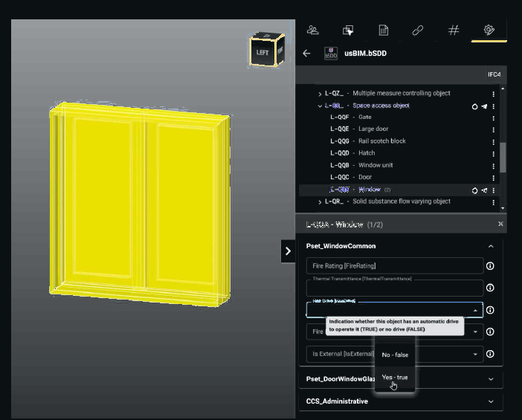The width and height of the screenshot is (522, 420).
Task: Click the Thermal Transmittance input field
Action: (x=395, y=288)
